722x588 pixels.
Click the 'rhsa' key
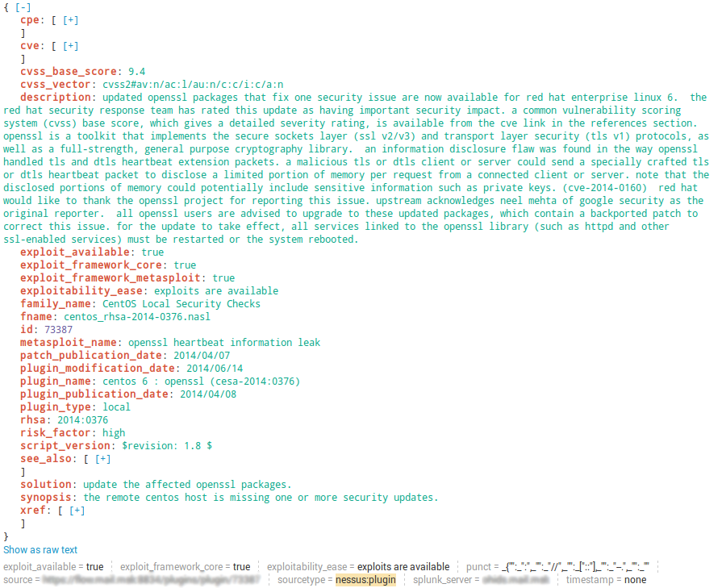[33, 419]
